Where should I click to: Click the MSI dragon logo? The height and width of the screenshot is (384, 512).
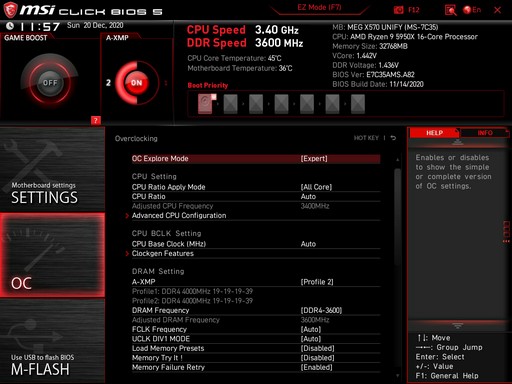click(x=10, y=10)
